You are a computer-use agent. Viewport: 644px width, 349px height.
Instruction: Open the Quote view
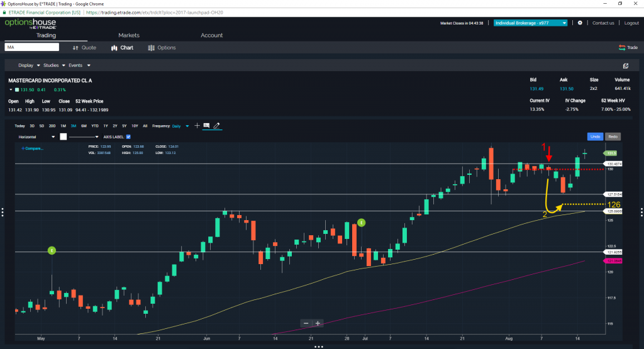point(84,48)
